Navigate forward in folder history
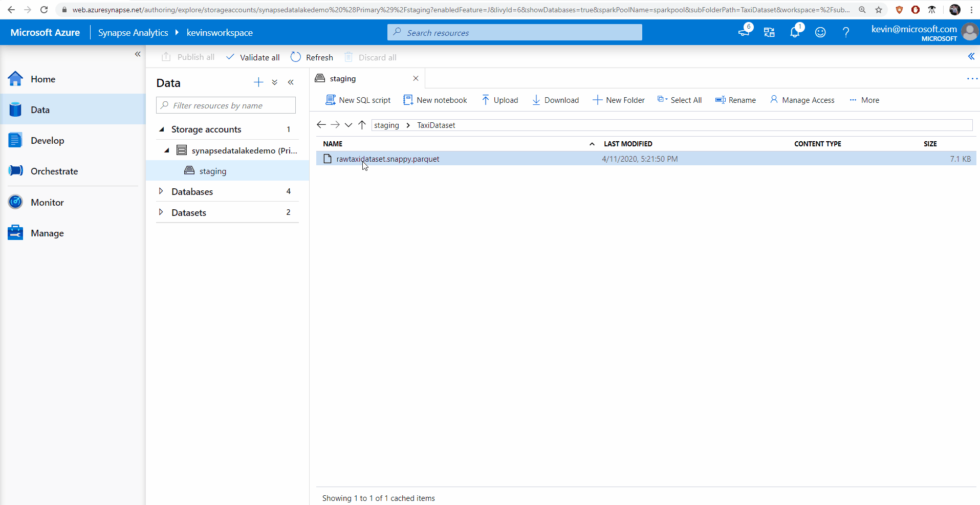 click(335, 125)
